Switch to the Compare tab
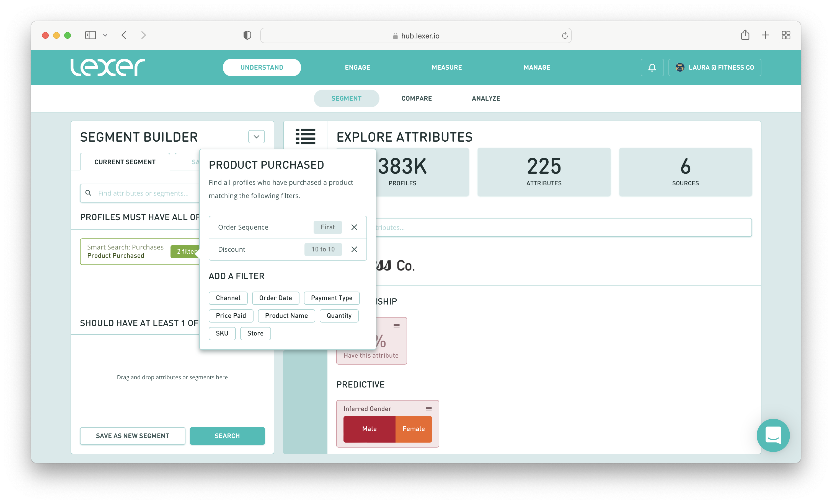The image size is (832, 504). pyautogui.click(x=416, y=98)
